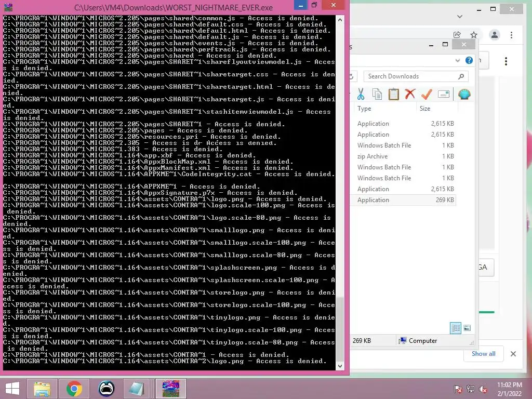Click the black round face taskbar icon
Viewport: 532px width, 399px height.
pyautogui.click(x=106, y=389)
